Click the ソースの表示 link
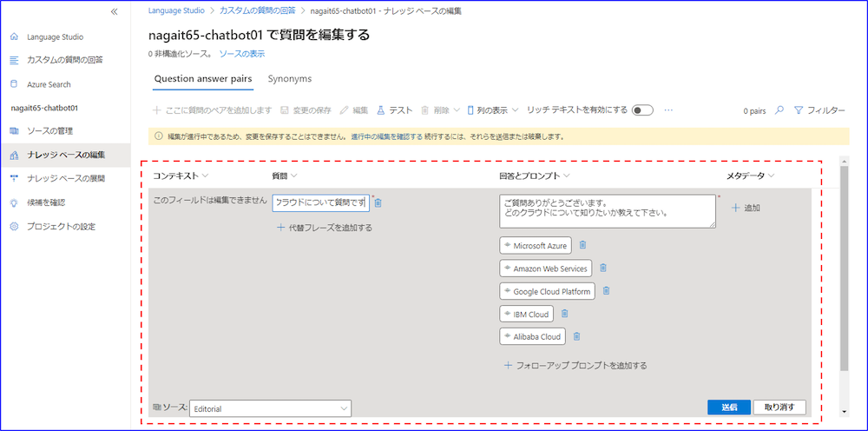This screenshot has width=868, height=431. 242,54
